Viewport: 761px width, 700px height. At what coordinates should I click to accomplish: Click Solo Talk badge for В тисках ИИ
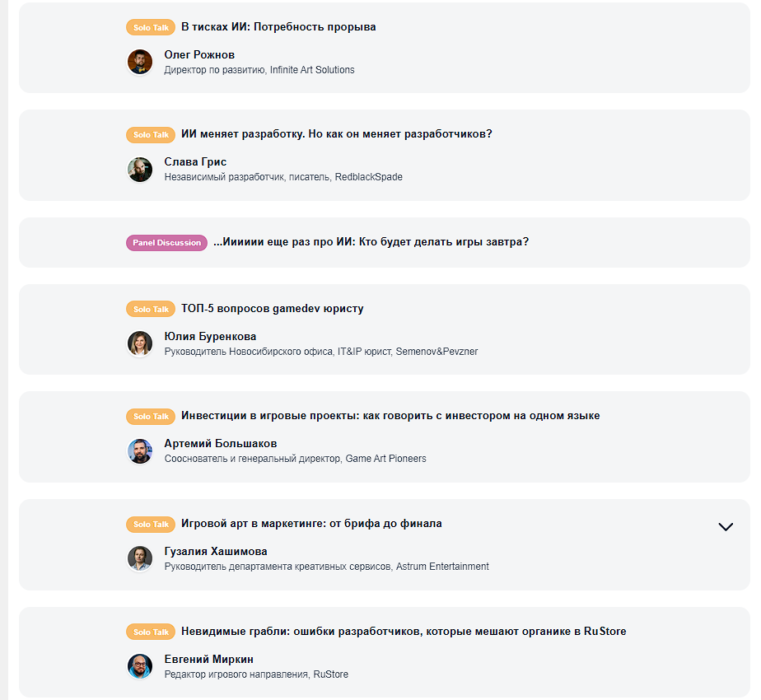pos(151,28)
